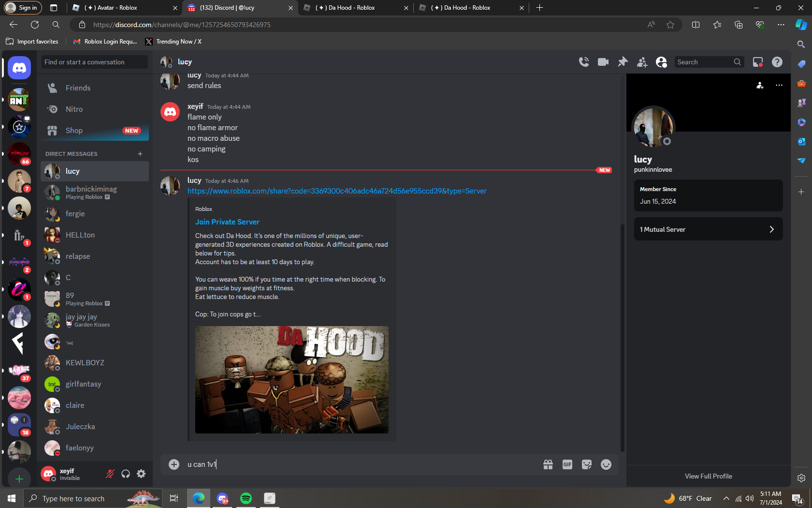Open the Windows Start menu
The height and width of the screenshot is (508, 812).
(12, 498)
